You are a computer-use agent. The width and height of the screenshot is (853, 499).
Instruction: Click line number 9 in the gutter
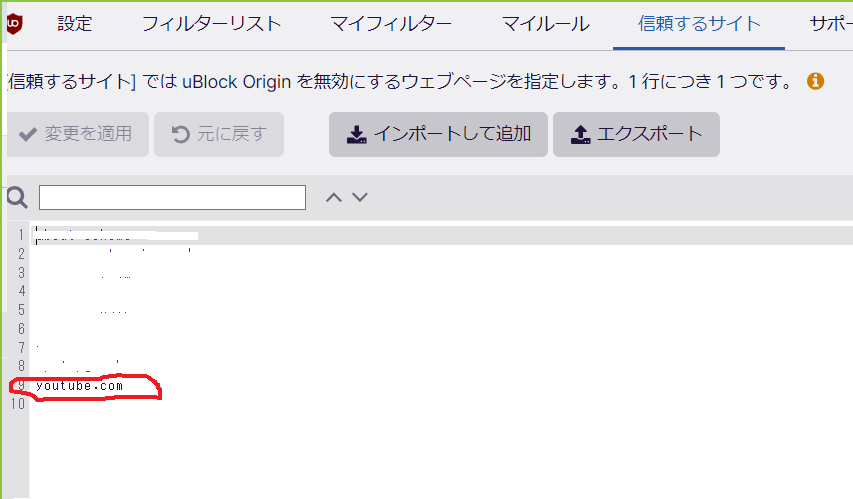point(20,386)
